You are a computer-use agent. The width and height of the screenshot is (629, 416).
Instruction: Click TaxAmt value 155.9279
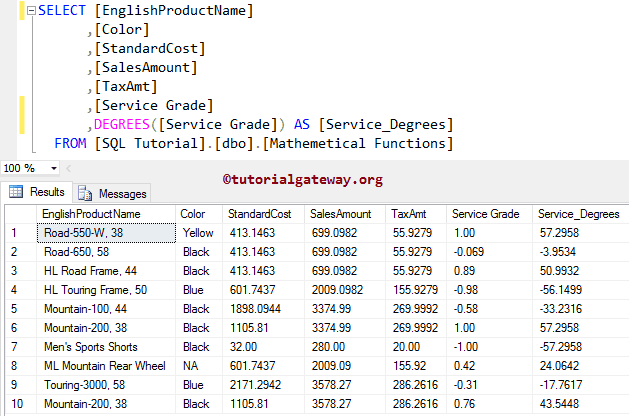416,290
